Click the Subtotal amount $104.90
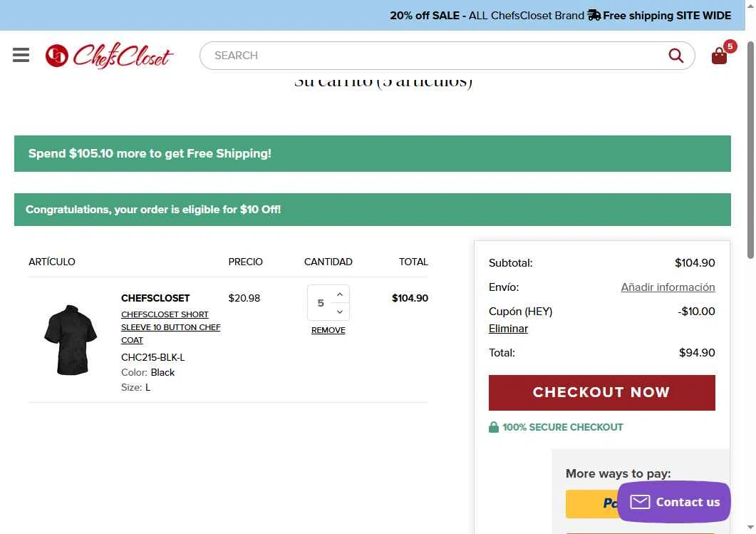756x534 pixels. pyautogui.click(x=695, y=263)
